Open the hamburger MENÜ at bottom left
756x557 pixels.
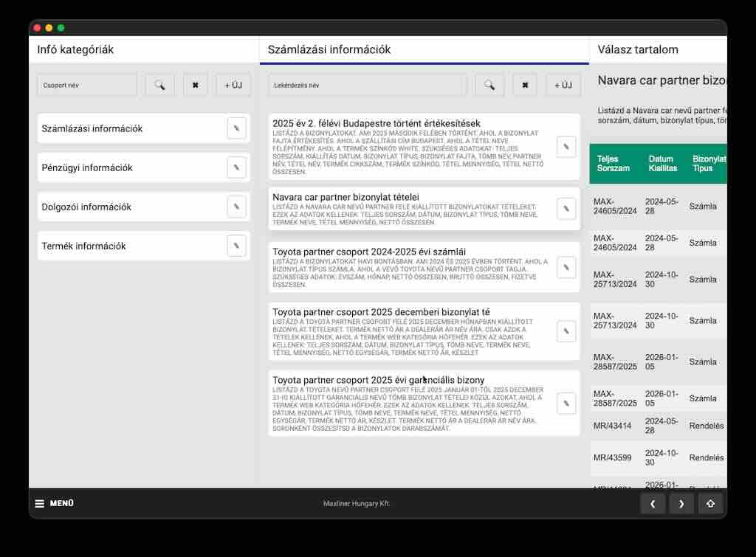[55, 503]
